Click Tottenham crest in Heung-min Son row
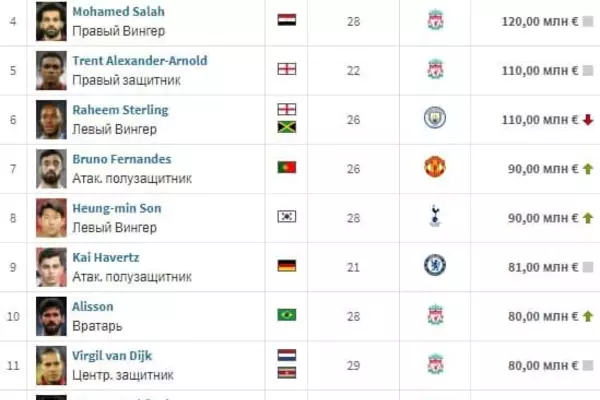600x400 pixels. click(x=435, y=216)
